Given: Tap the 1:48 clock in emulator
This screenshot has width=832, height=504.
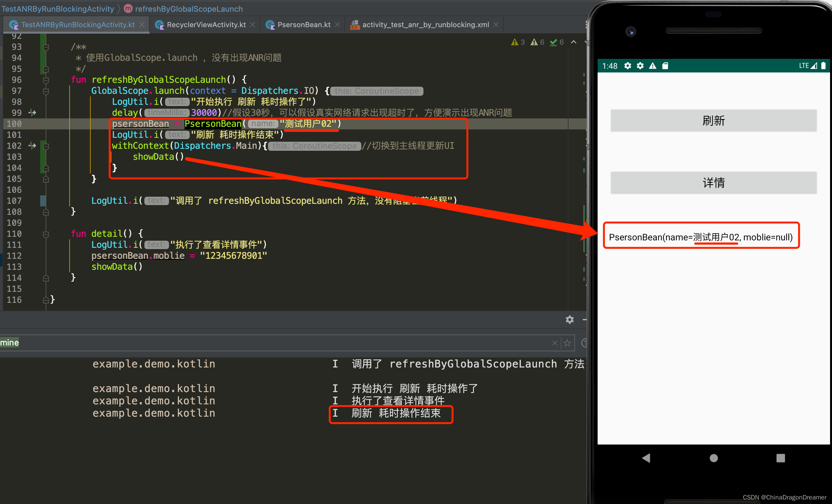Looking at the screenshot, I should coord(610,66).
